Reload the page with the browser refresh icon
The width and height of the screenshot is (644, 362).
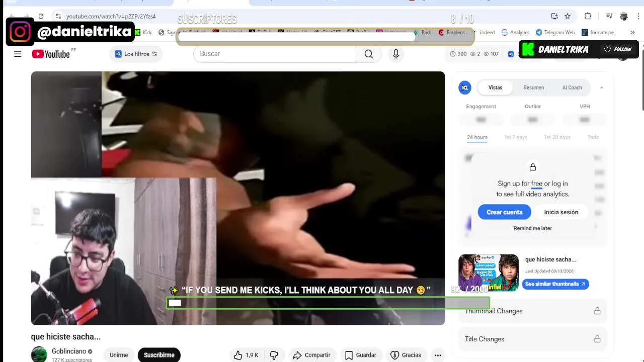(x=41, y=16)
